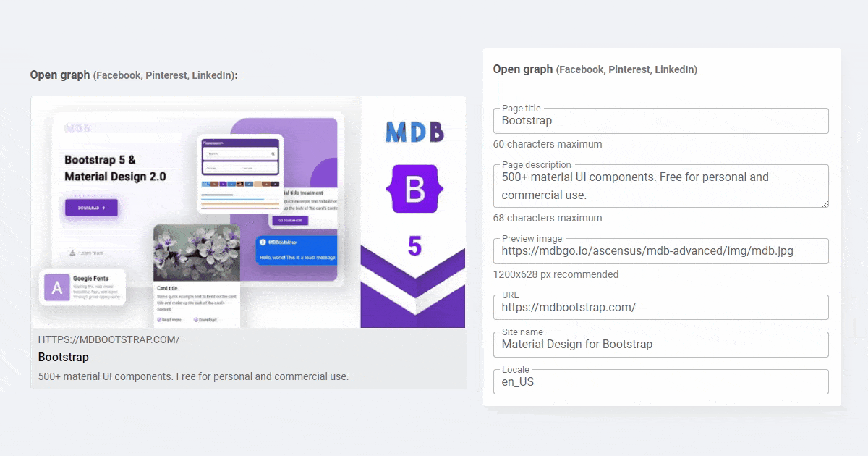This screenshot has width=868, height=456.
Task: Click the Google Fonts letter A icon
Action: click(57, 287)
